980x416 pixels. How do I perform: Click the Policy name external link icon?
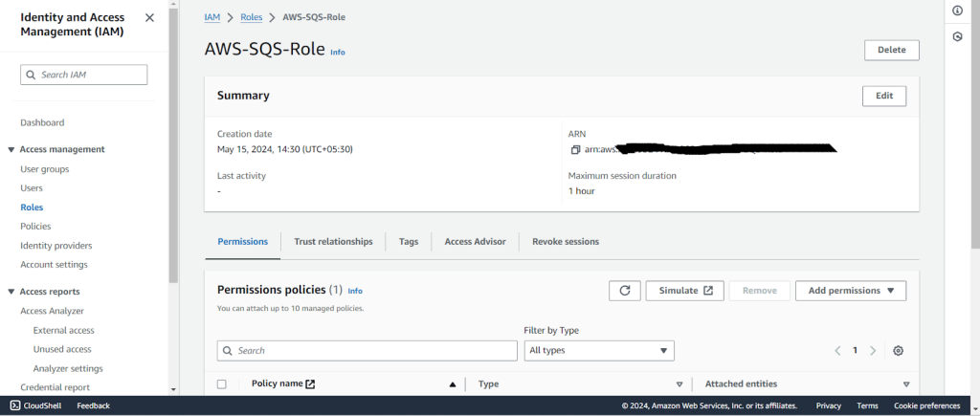click(x=310, y=384)
